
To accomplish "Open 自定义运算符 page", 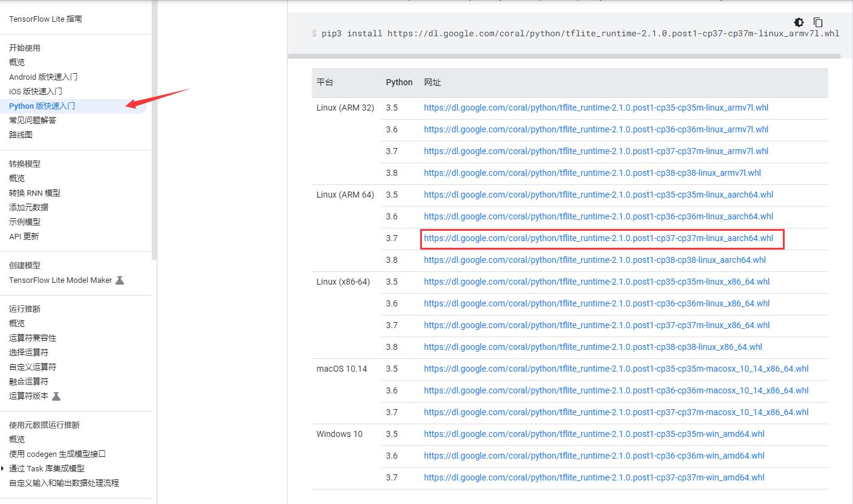I will pyautogui.click(x=33, y=367).
